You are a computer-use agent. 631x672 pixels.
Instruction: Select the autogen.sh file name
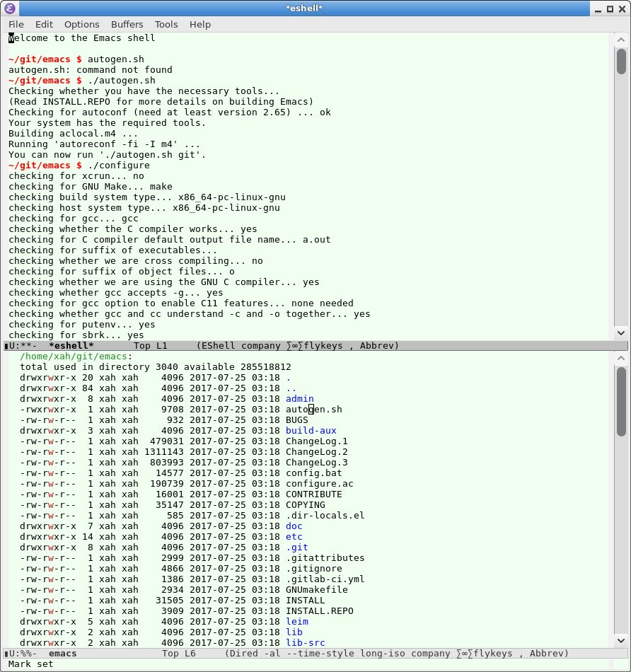coord(314,410)
